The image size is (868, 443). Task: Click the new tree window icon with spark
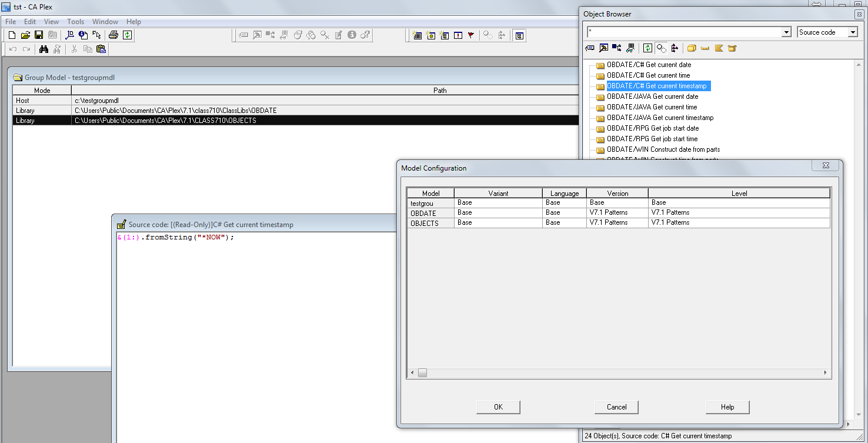(444, 35)
